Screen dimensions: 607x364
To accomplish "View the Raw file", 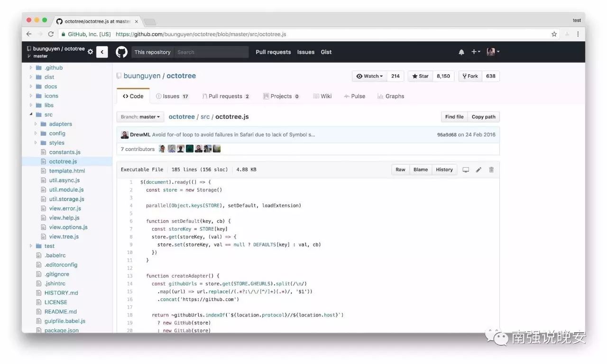I will (401, 170).
